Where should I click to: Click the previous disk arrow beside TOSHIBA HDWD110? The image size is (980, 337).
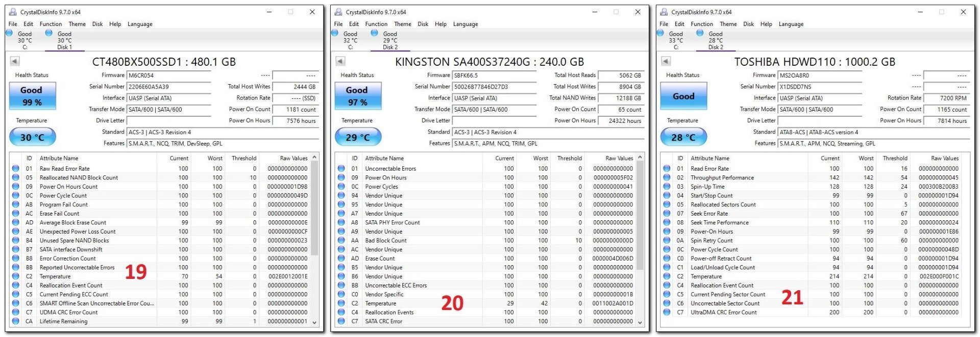point(666,61)
